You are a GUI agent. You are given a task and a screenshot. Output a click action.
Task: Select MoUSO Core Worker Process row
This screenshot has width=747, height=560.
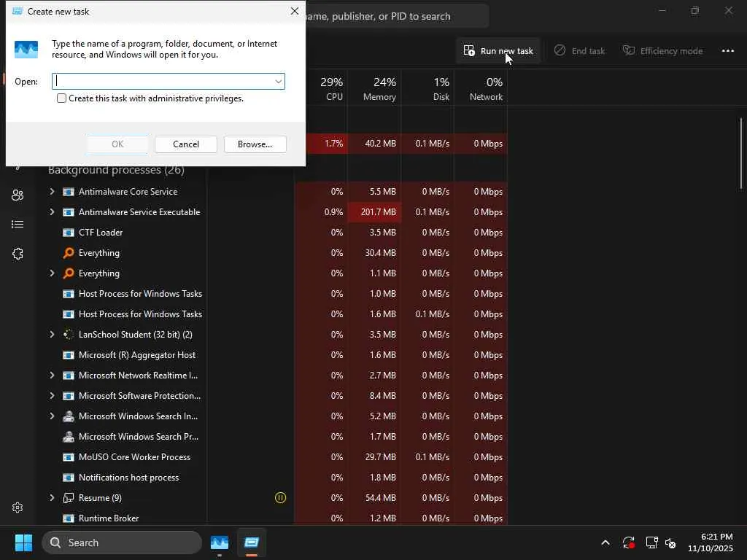click(277, 457)
